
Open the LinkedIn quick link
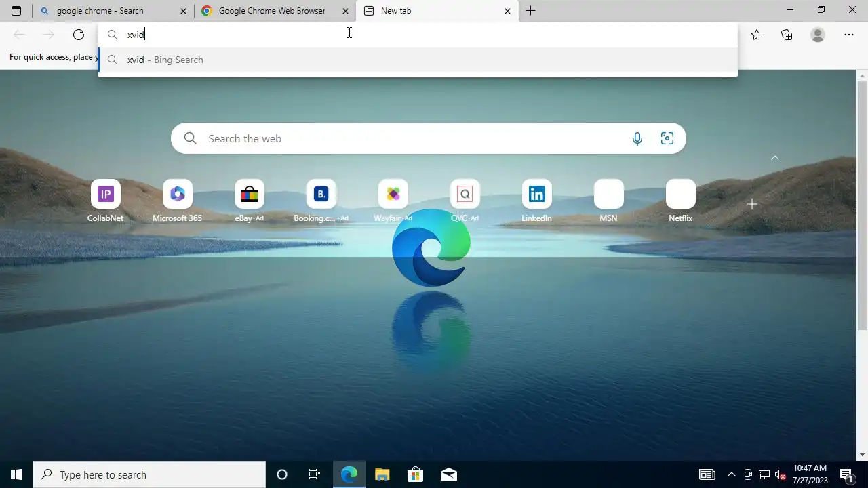(536, 201)
